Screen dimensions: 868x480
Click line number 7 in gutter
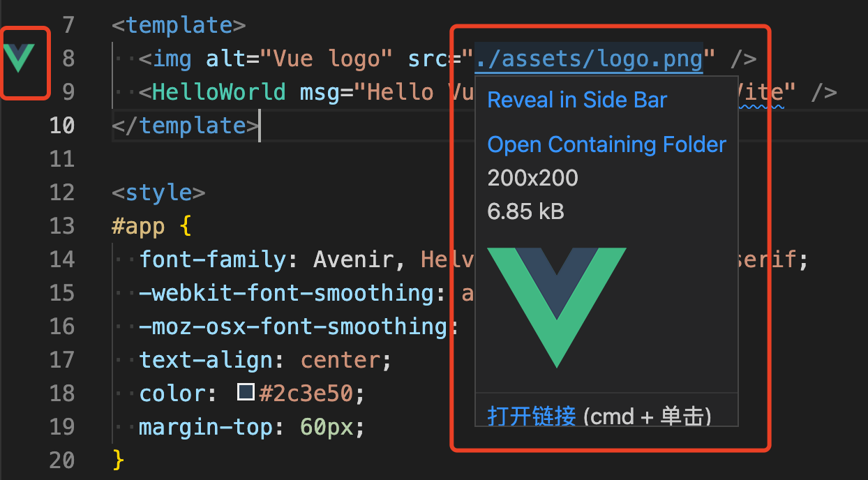68,25
